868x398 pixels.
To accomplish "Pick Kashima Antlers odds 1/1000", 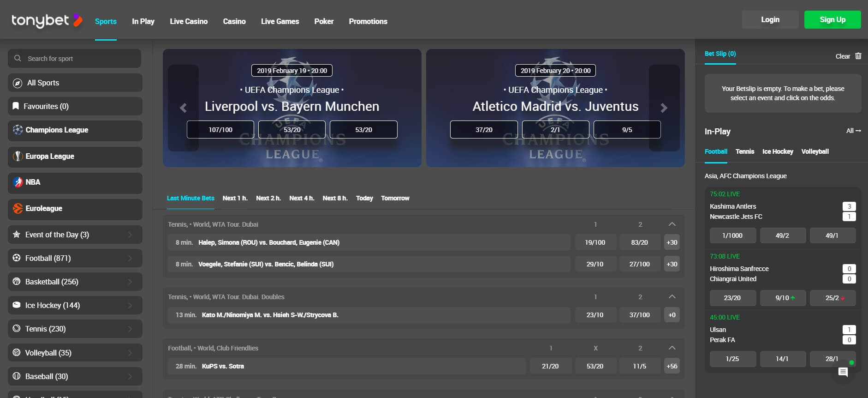I will click(x=732, y=235).
